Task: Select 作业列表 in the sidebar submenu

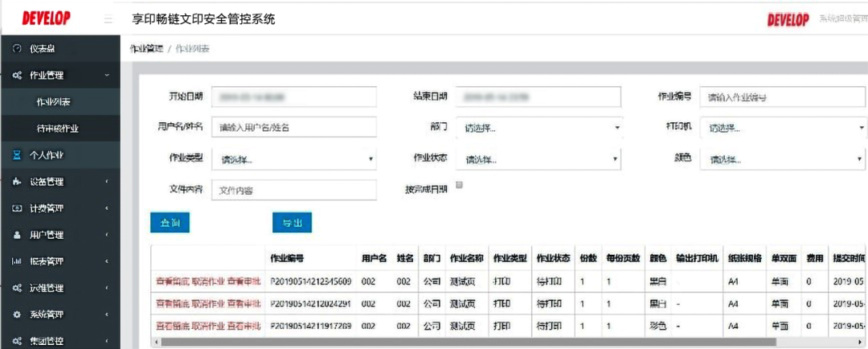Action: click(54, 102)
